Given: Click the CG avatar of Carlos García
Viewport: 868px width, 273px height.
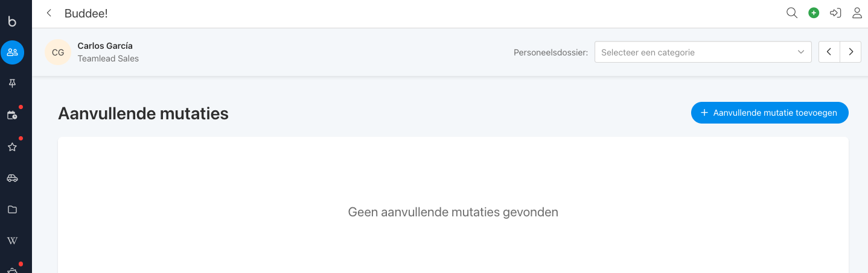Looking at the screenshot, I should tap(58, 52).
